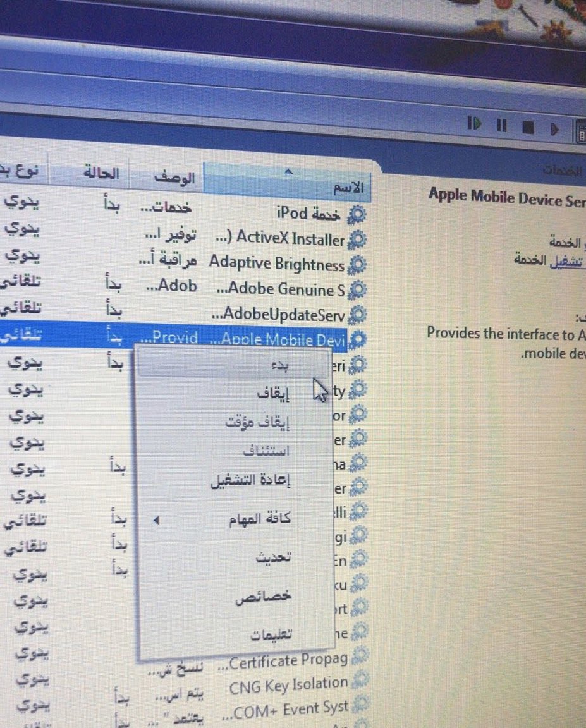Choose إعادة التشغيل (Restart) in context menu
Screen dimensions: 586x728
250,480
